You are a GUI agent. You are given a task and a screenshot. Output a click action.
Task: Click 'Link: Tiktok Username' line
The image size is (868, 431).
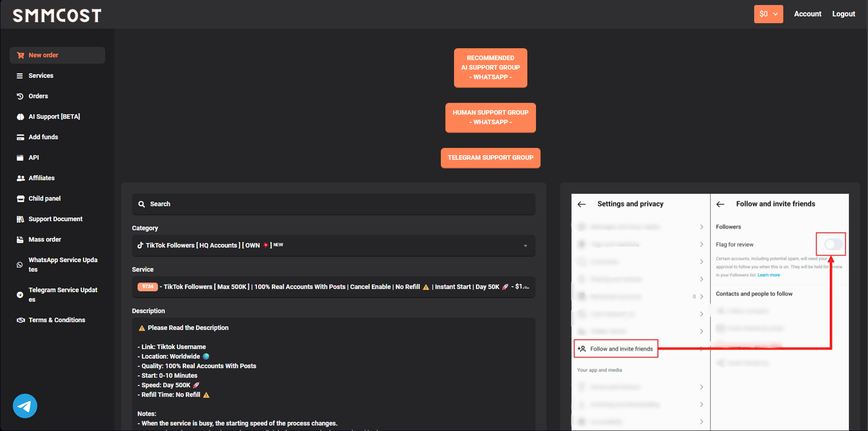tap(172, 347)
